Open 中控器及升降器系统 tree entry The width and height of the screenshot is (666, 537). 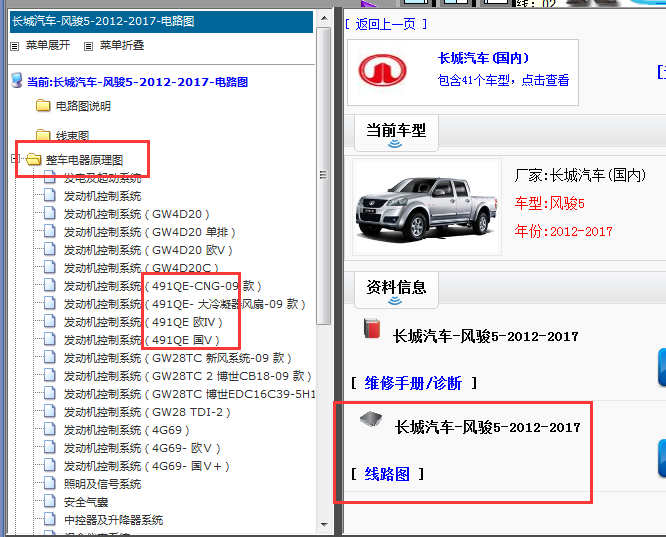[113, 520]
